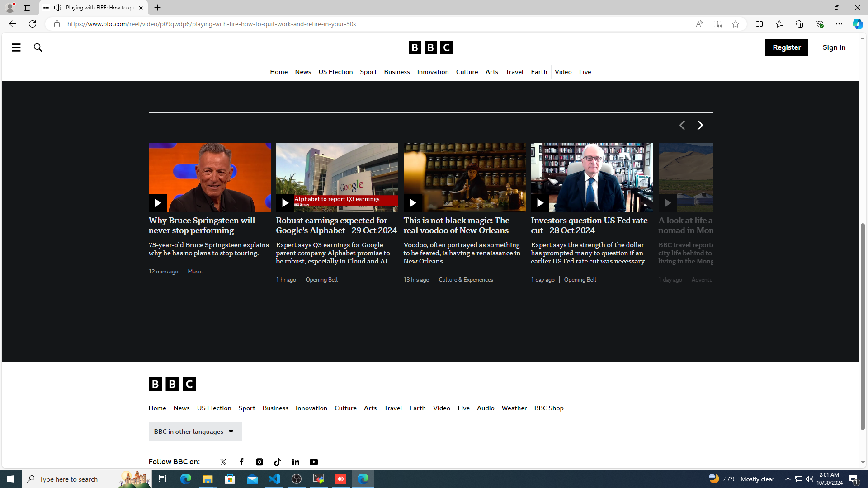The height and width of the screenshot is (488, 868).
Task: Open US Election in top navigation
Action: [335, 72]
